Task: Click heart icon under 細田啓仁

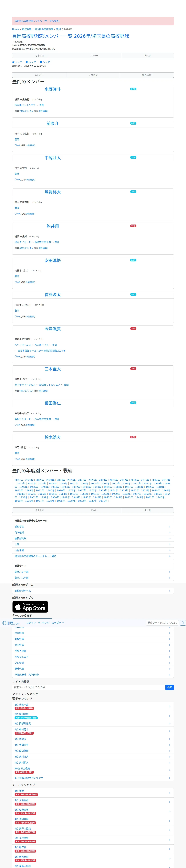Action: click(15, 425)
